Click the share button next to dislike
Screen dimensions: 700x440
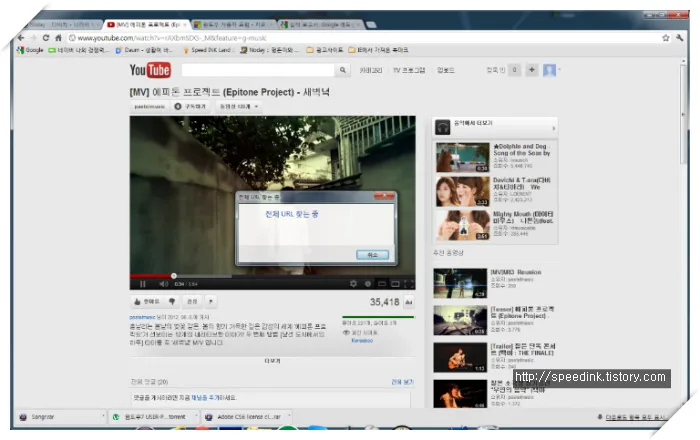(x=192, y=302)
